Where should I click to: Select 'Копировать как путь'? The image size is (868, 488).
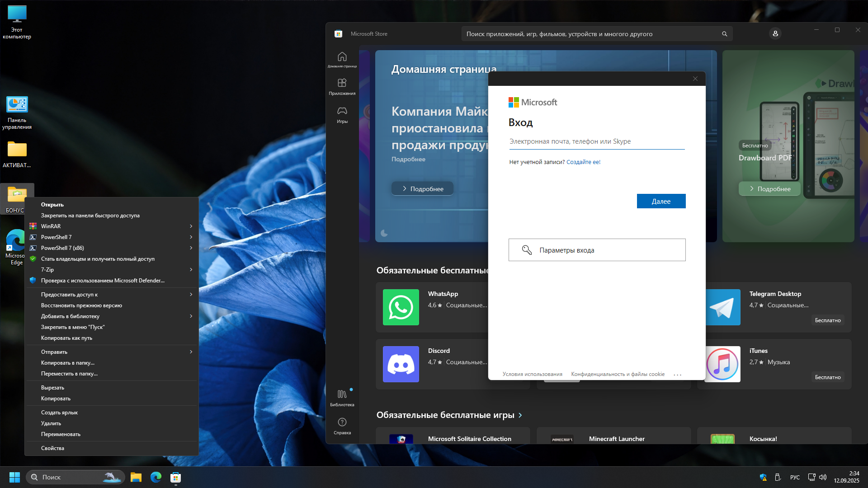[112, 338]
